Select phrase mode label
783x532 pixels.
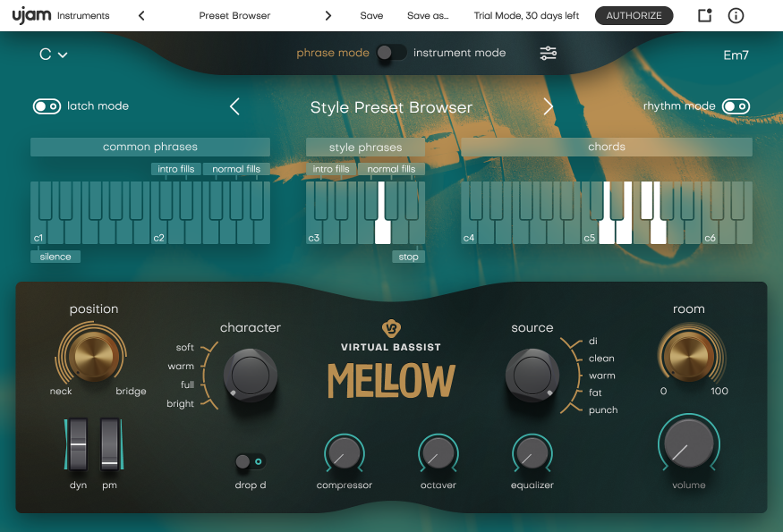coord(333,53)
